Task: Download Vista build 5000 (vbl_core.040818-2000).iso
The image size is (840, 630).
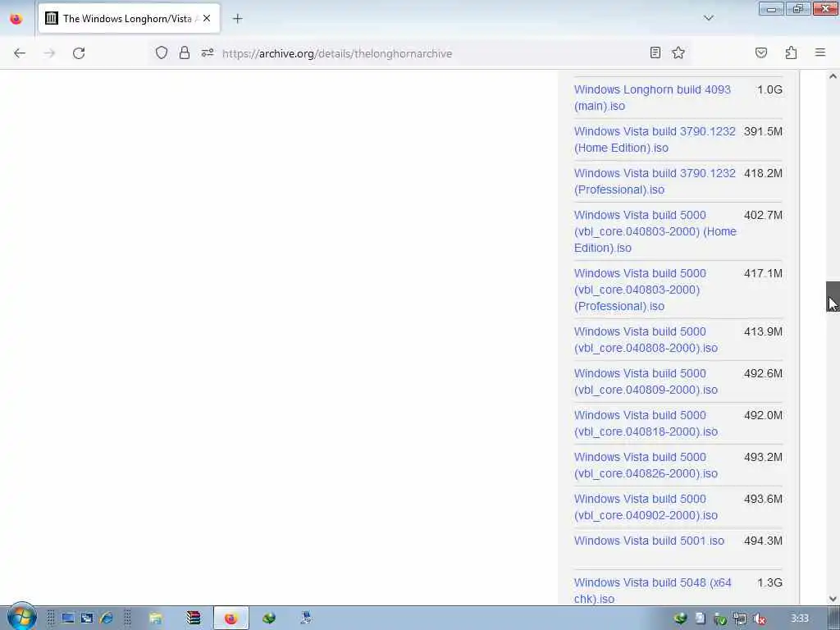Action: tap(646, 423)
